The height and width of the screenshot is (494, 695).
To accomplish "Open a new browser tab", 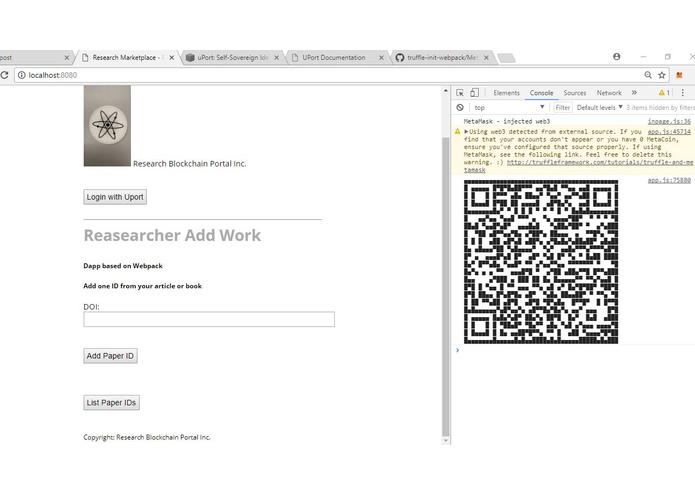I will [506, 58].
